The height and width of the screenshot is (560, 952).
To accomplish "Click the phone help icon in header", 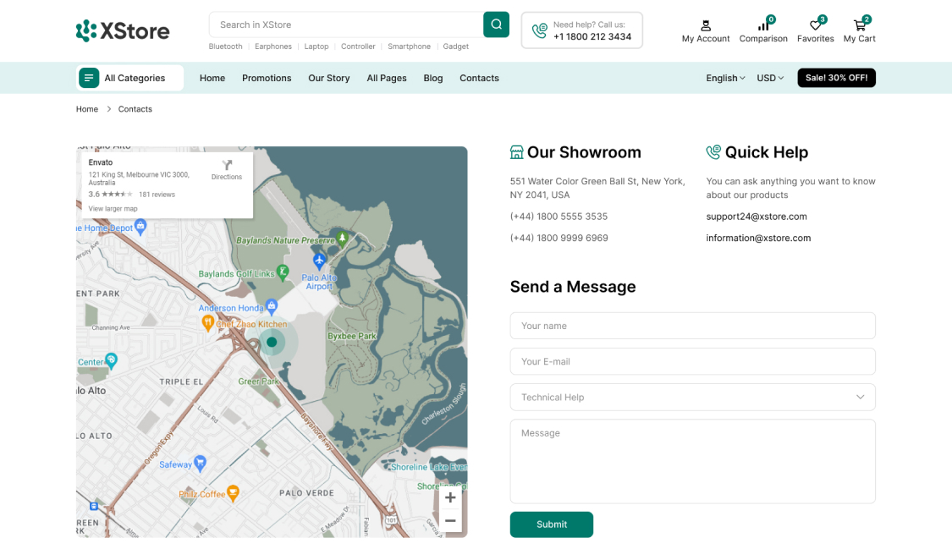I will 539,30.
